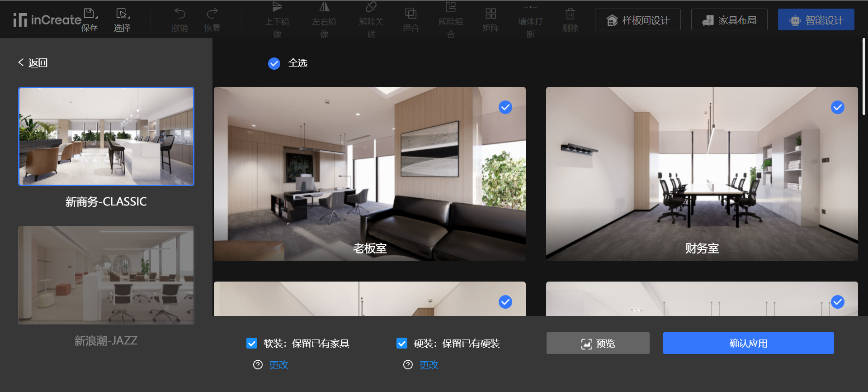Image resolution: width=868 pixels, height=392 pixels.
Task: Click the 新商务-CLASSIC label text
Action: point(106,201)
